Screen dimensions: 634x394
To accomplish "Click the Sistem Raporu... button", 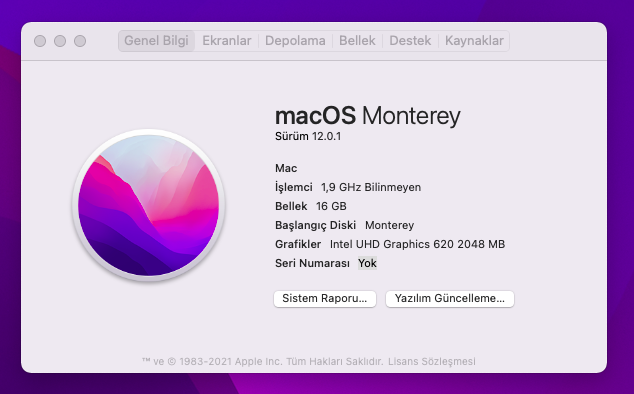I will pyautogui.click(x=325, y=299).
